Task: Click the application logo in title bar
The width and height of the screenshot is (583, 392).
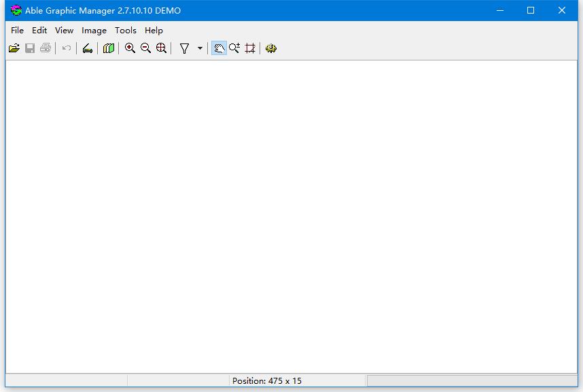Action: tap(16, 10)
